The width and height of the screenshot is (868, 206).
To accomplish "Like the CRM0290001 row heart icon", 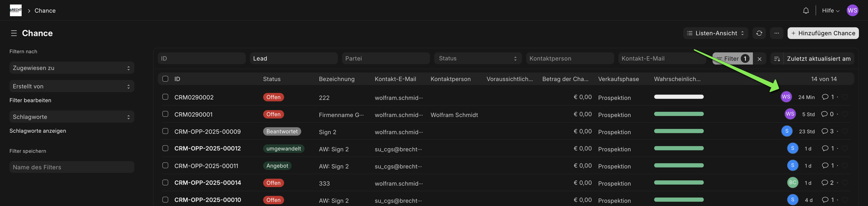I will click(845, 114).
